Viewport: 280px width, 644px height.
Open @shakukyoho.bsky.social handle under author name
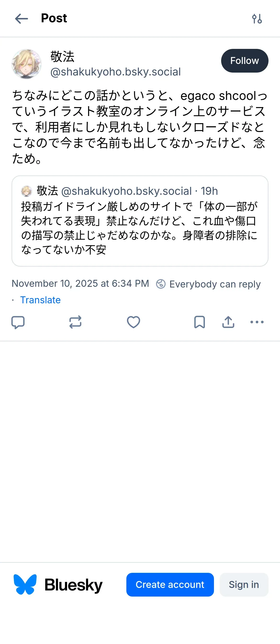(115, 72)
